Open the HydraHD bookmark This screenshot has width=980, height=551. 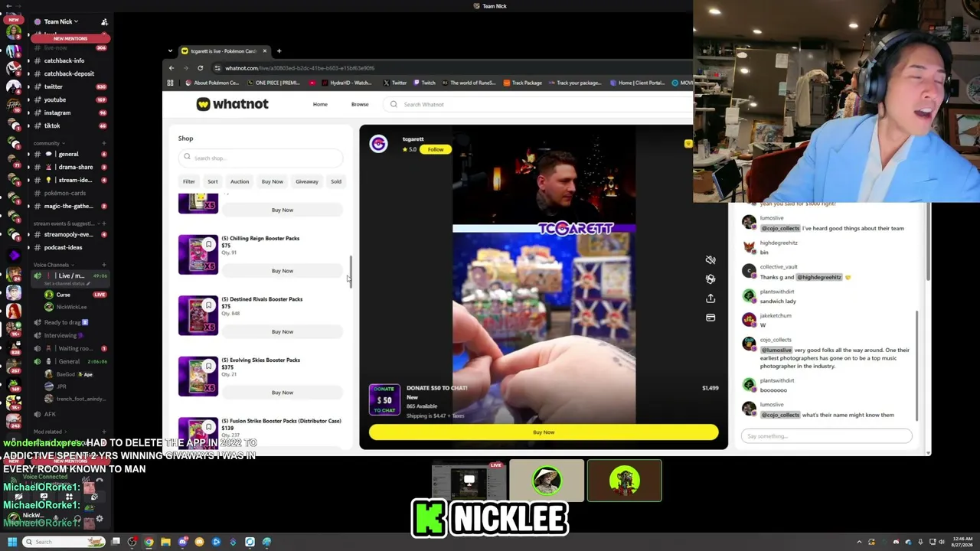347,83
